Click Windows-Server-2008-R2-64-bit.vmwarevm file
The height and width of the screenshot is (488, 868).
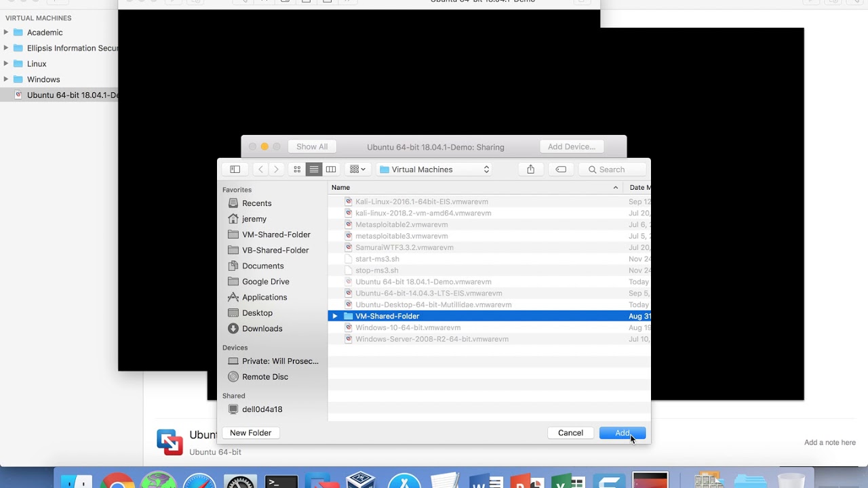click(x=431, y=340)
